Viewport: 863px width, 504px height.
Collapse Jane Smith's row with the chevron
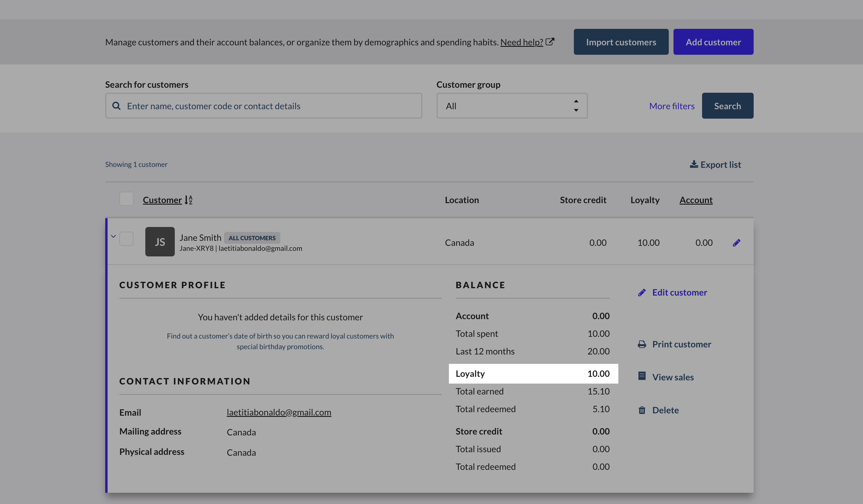pyautogui.click(x=113, y=236)
